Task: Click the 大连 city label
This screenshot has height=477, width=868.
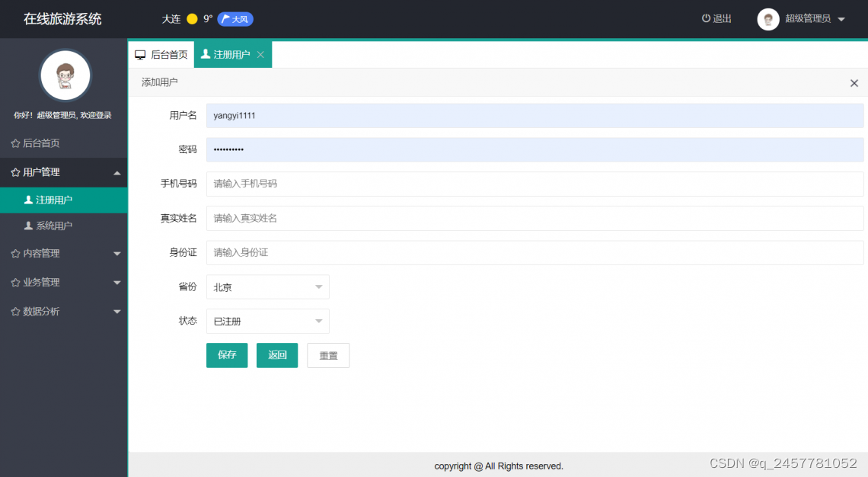Action: [171, 19]
